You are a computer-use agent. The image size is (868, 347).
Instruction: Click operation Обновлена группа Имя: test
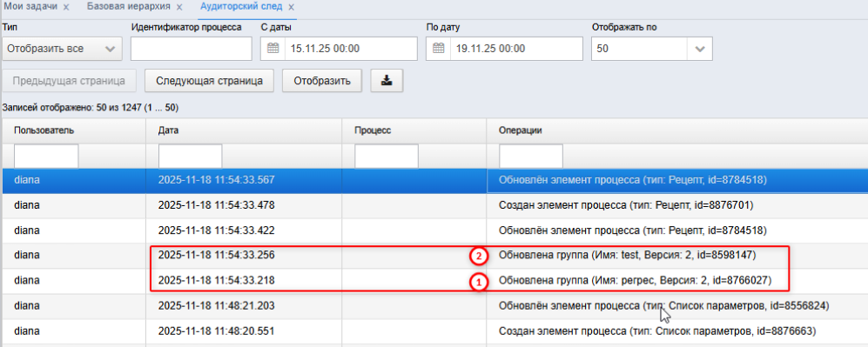[627, 256]
